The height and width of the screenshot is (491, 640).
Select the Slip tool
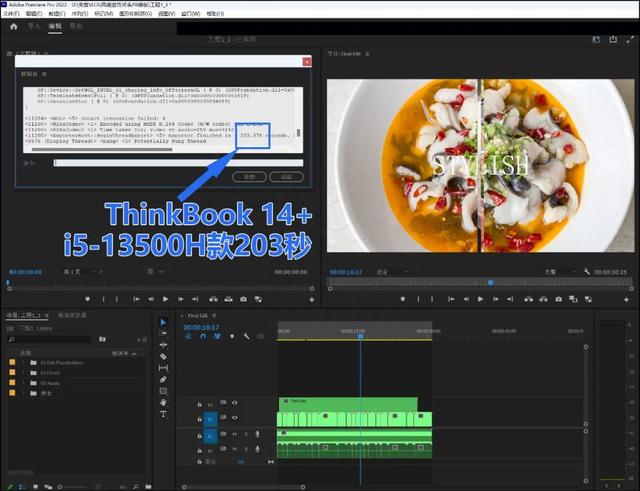(163, 368)
